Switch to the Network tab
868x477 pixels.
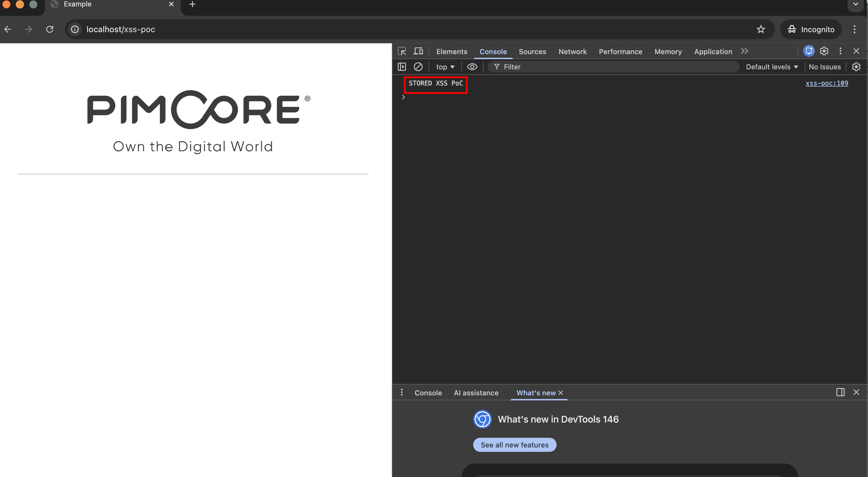(572, 52)
